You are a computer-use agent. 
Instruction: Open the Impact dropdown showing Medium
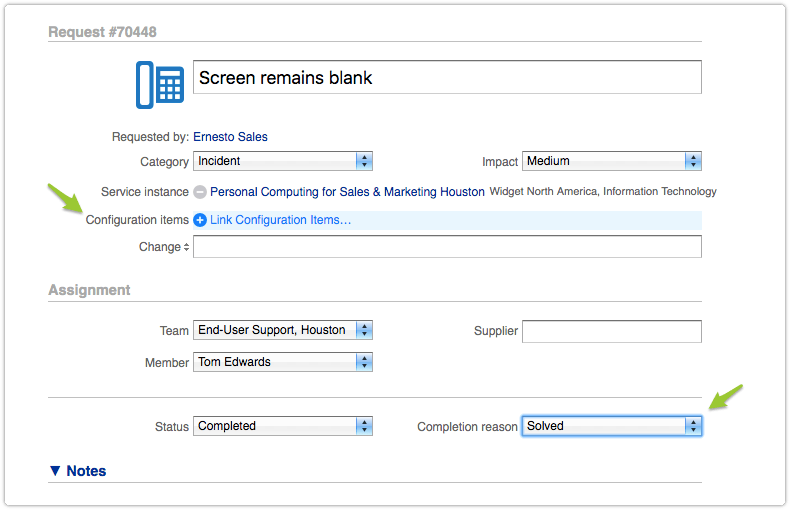[612, 161]
